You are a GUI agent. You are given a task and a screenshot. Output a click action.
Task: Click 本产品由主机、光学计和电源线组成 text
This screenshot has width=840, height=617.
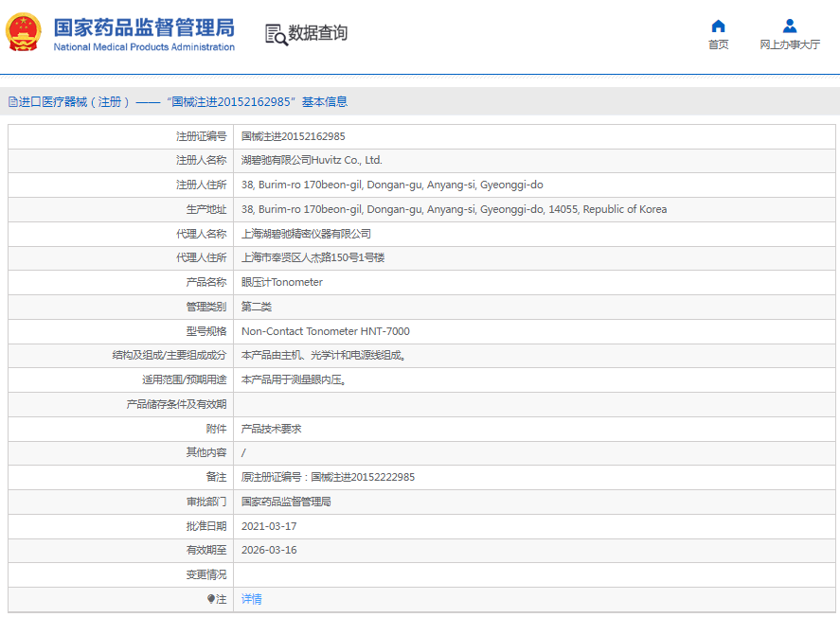point(323,355)
